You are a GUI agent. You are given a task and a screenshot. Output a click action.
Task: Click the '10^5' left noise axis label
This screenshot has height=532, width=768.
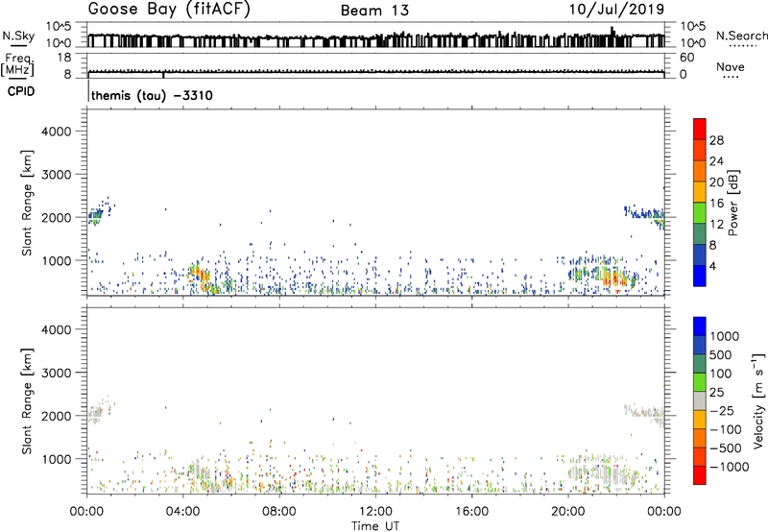(x=59, y=27)
